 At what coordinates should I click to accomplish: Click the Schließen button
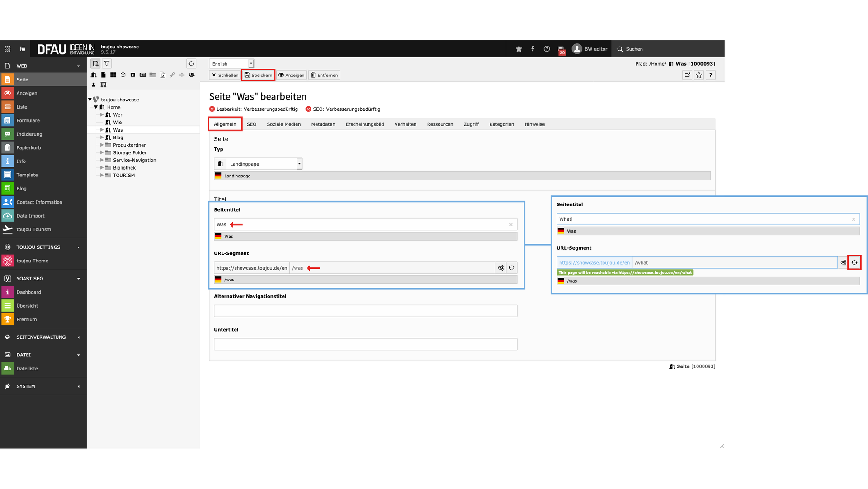coord(225,75)
